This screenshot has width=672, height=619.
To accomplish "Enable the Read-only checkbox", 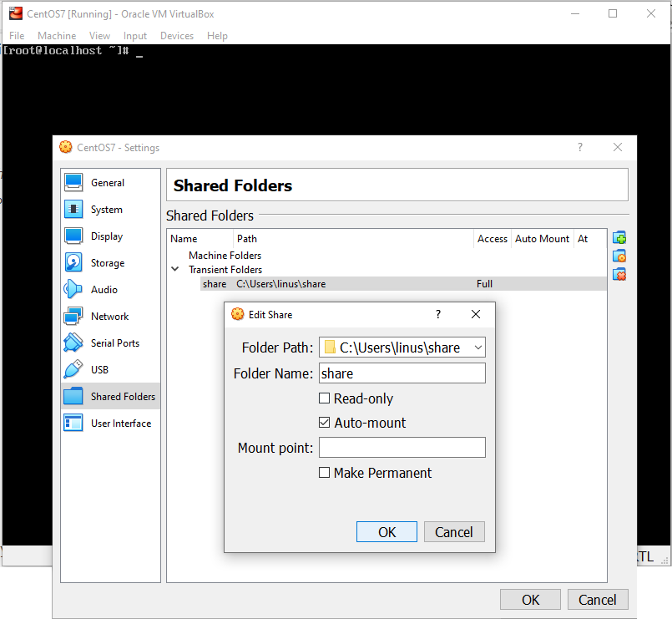I will (x=325, y=398).
